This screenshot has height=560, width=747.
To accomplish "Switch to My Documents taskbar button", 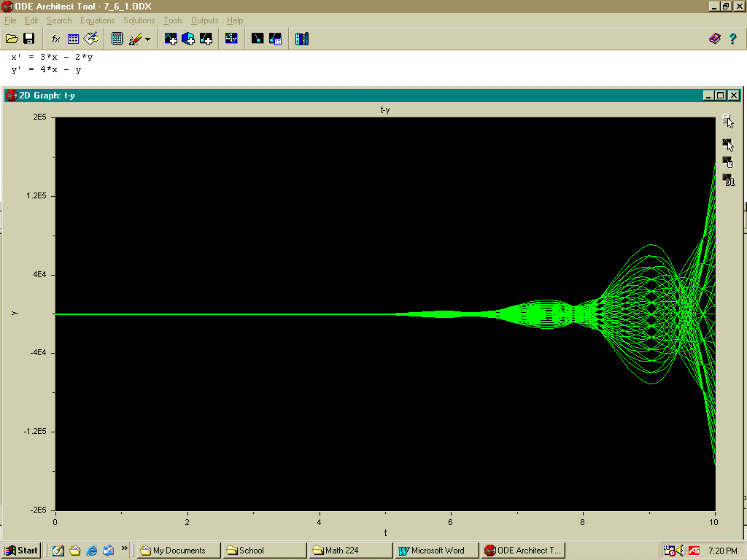I will (179, 551).
